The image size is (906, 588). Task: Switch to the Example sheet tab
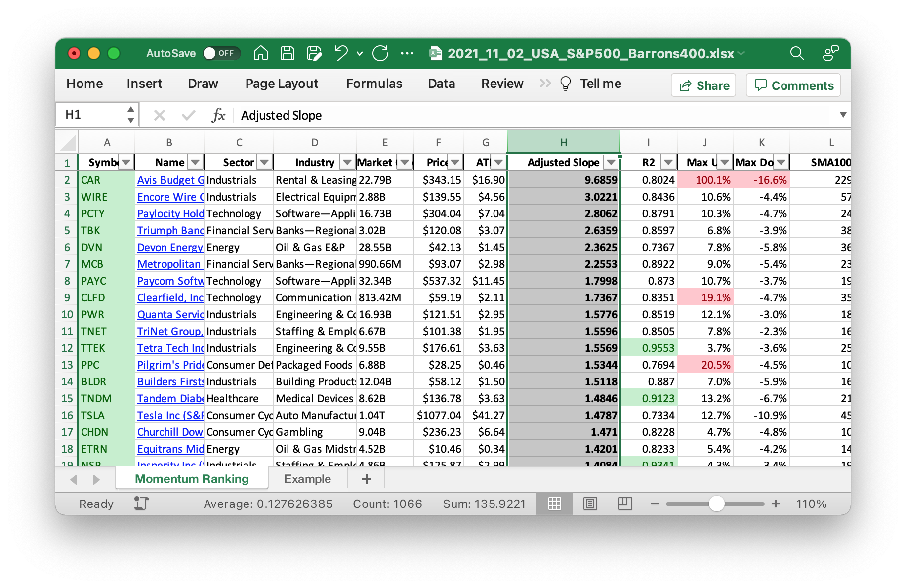307,479
